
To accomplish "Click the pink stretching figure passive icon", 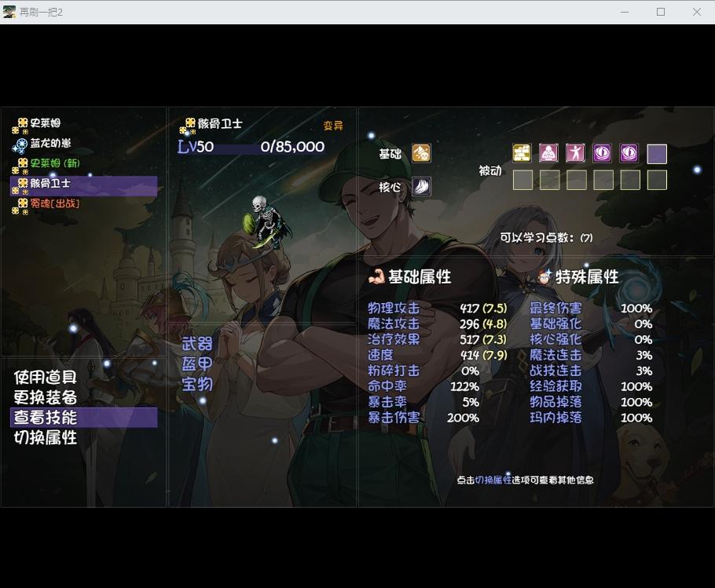I will [575, 154].
